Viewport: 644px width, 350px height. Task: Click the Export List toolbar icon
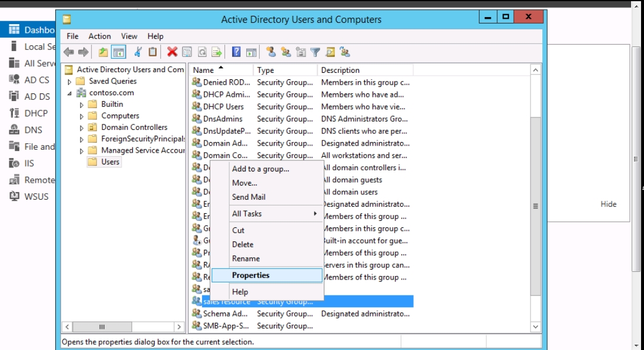[216, 52]
